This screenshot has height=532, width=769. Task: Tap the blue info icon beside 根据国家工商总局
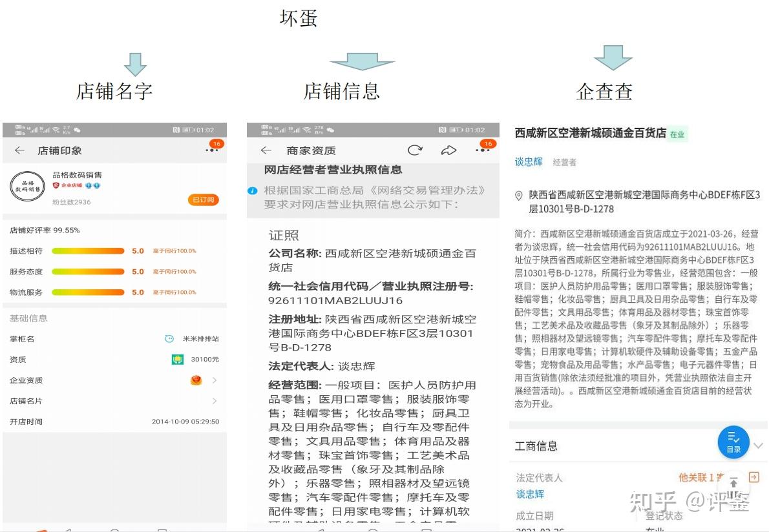(x=252, y=190)
